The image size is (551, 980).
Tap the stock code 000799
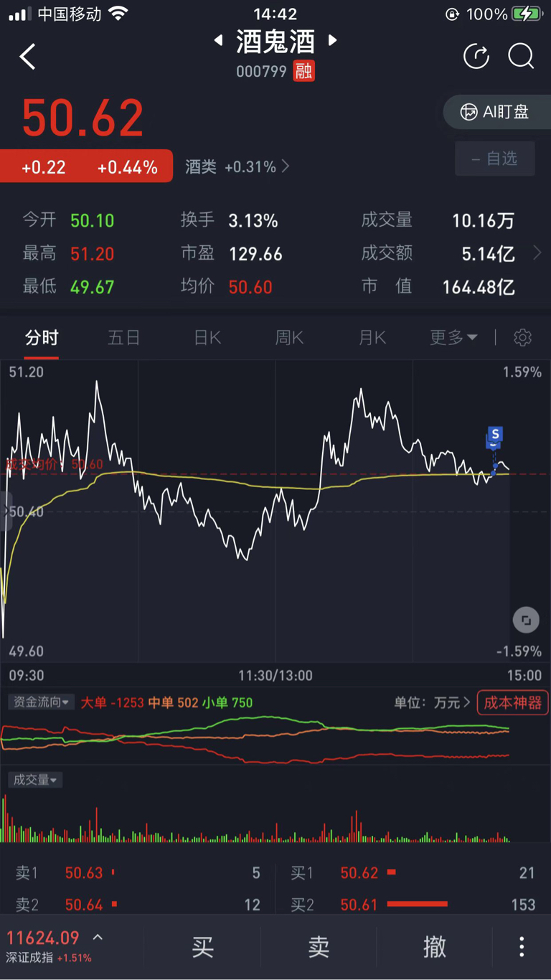tap(262, 72)
